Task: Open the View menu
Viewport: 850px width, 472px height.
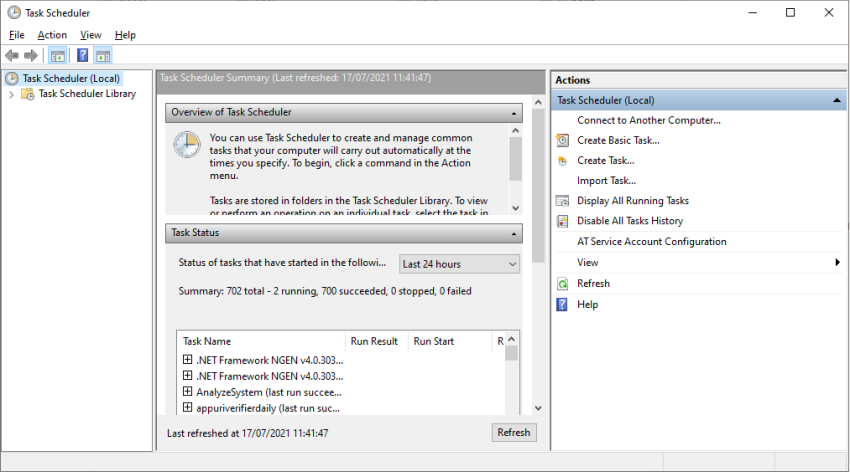Action: (91, 35)
